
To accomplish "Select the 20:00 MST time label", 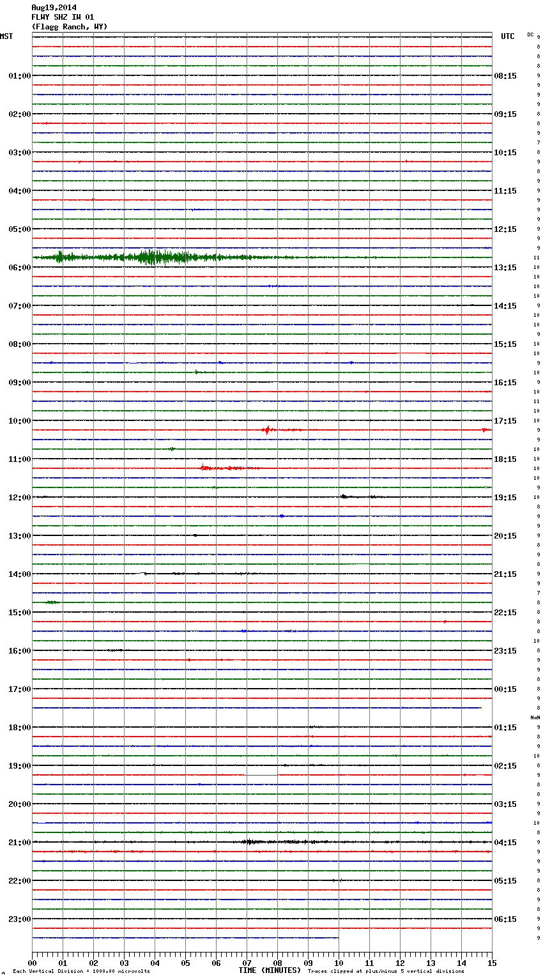I will click(19, 804).
